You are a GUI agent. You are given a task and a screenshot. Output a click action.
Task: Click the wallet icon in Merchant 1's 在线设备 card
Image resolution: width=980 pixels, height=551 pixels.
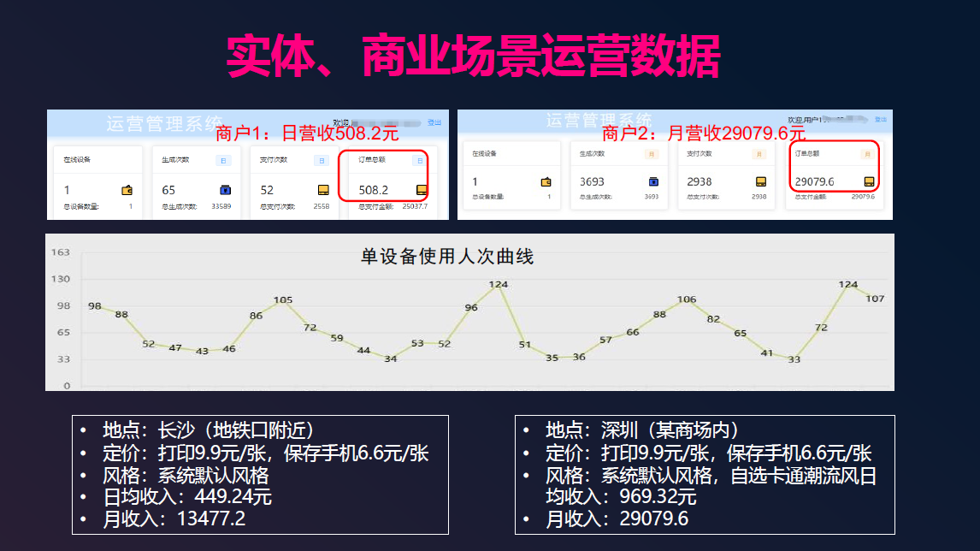tap(127, 190)
